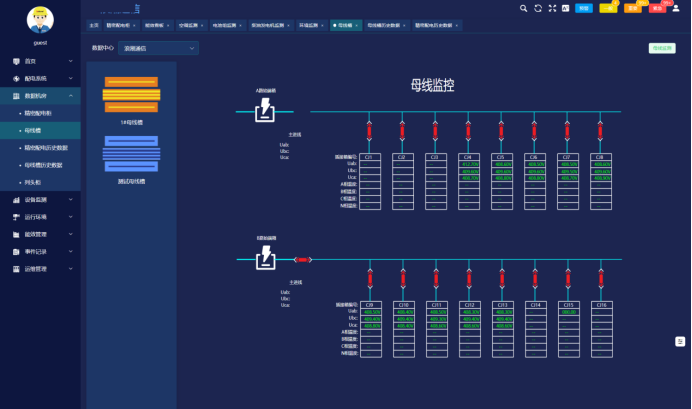
Task: Select the orange 1#母线槽 thumbnail
Action: (x=132, y=95)
